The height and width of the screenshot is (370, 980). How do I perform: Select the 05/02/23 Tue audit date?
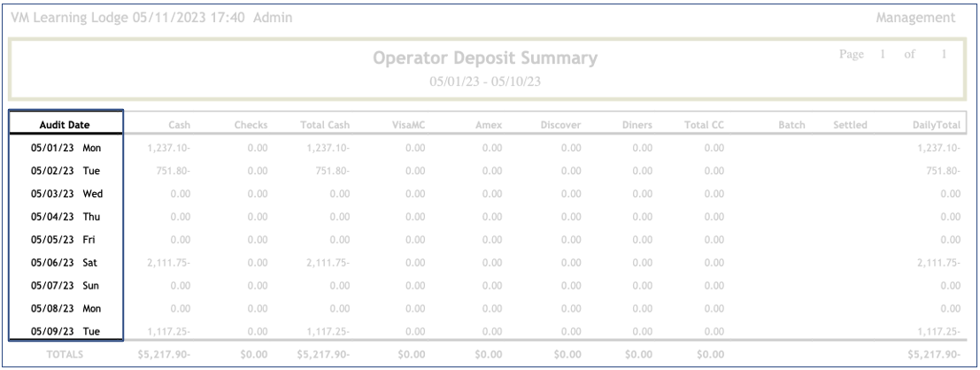pyautogui.click(x=66, y=171)
